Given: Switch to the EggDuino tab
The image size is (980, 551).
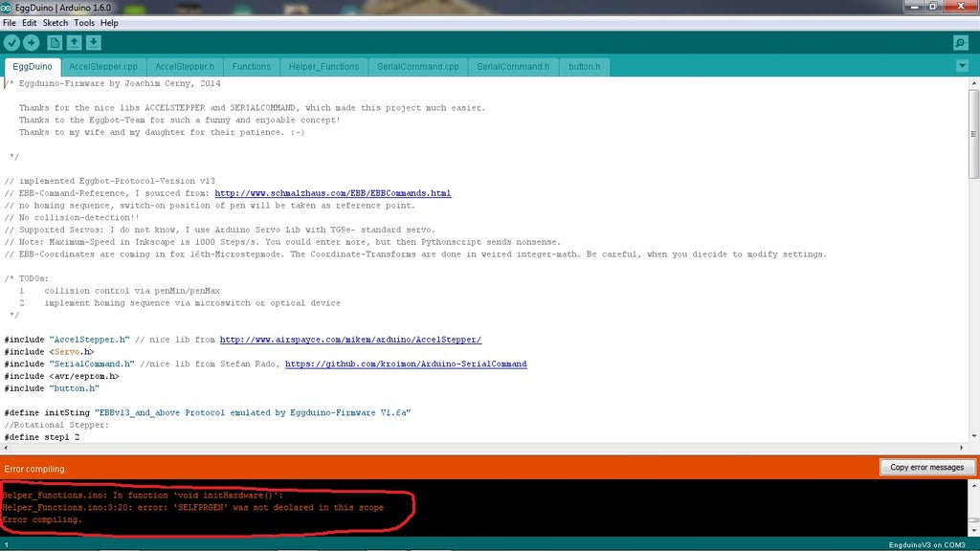Looking at the screenshot, I should [x=33, y=67].
